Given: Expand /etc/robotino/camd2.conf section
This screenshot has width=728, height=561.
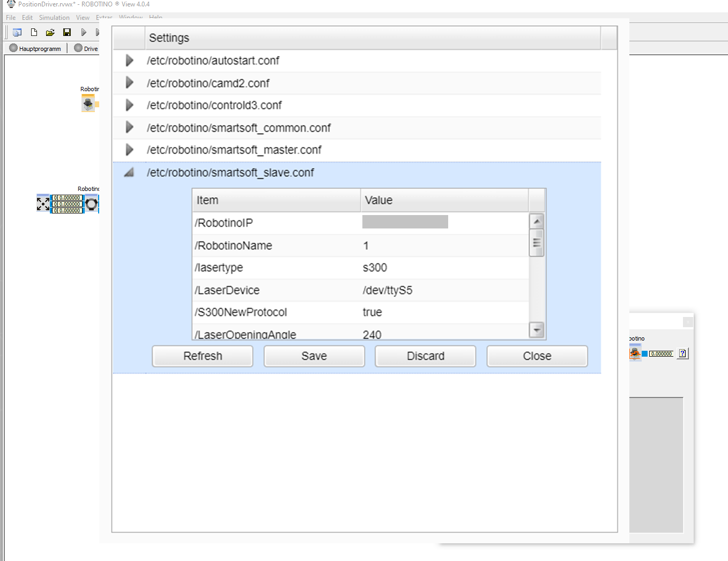Looking at the screenshot, I should point(129,83).
